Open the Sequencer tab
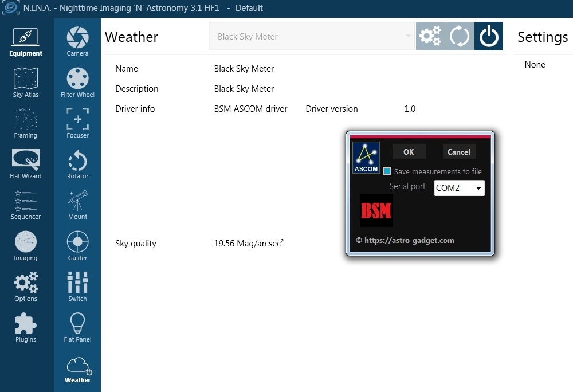Image resolution: width=573 pixels, height=392 pixels. click(25, 205)
